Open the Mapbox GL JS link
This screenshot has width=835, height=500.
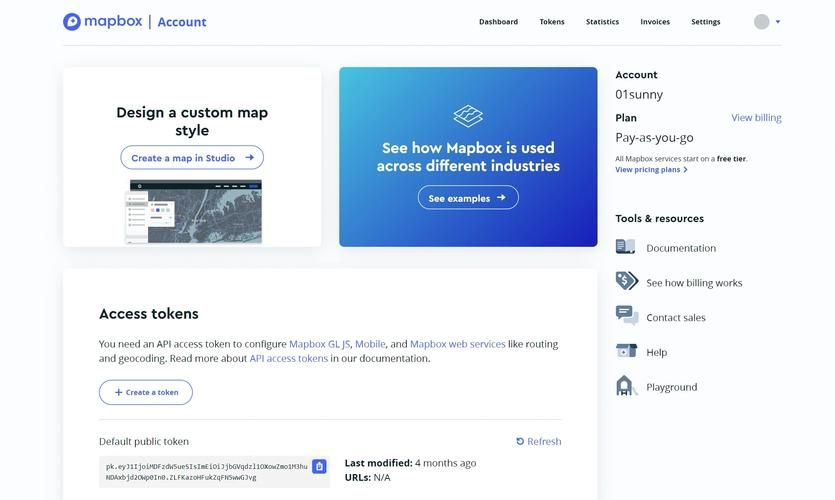pos(320,344)
